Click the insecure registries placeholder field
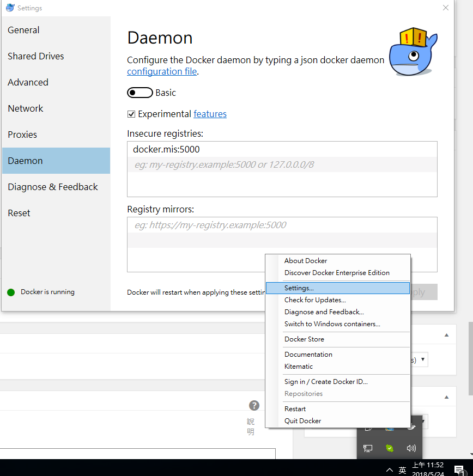 click(x=282, y=164)
